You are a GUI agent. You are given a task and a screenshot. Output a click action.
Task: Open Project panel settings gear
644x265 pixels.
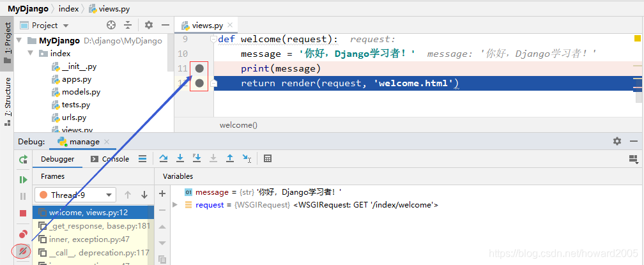point(149,25)
